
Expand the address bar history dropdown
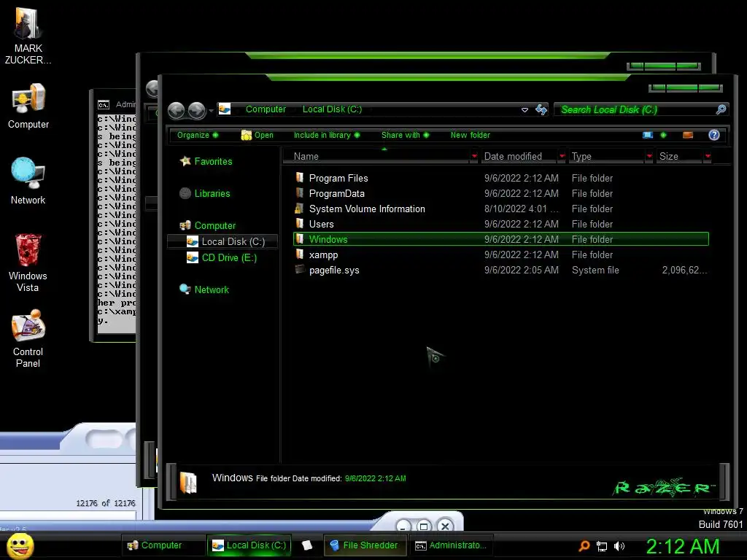(x=525, y=110)
